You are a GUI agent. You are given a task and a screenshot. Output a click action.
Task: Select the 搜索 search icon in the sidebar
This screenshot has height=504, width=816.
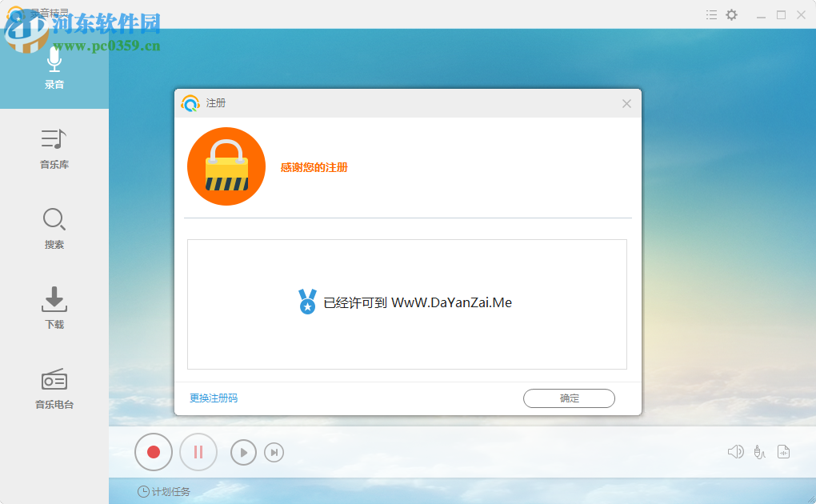coord(54,226)
